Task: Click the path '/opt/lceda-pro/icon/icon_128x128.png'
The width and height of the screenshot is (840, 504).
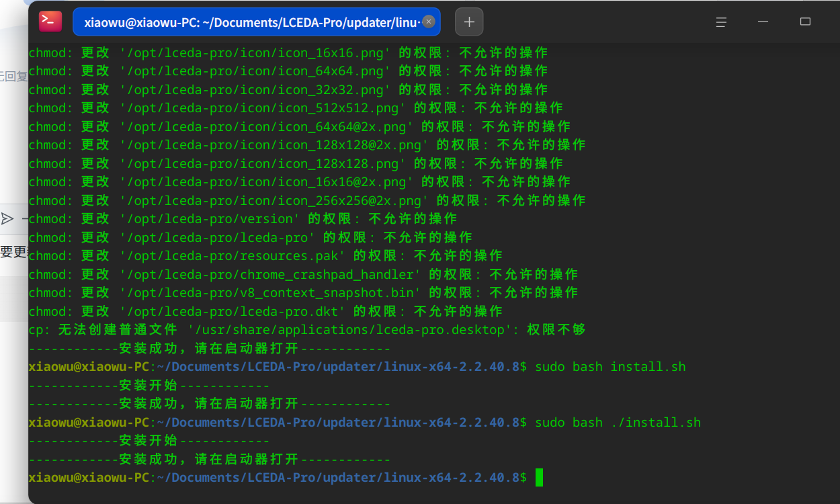Action: pyautogui.click(x=263, y=163)
